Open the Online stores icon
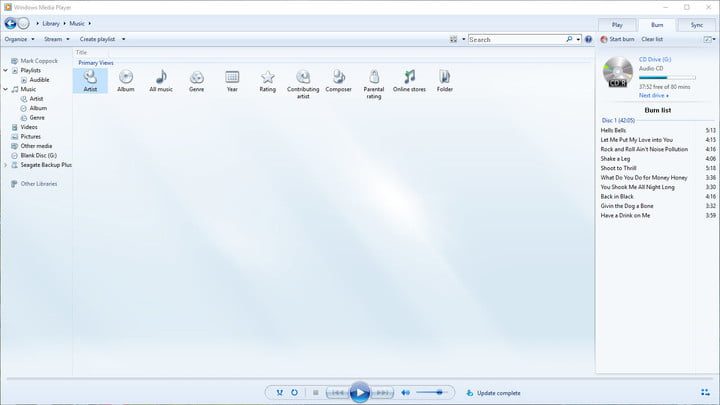Viewport: 720px width, 405px height. [x=408, y=78]
